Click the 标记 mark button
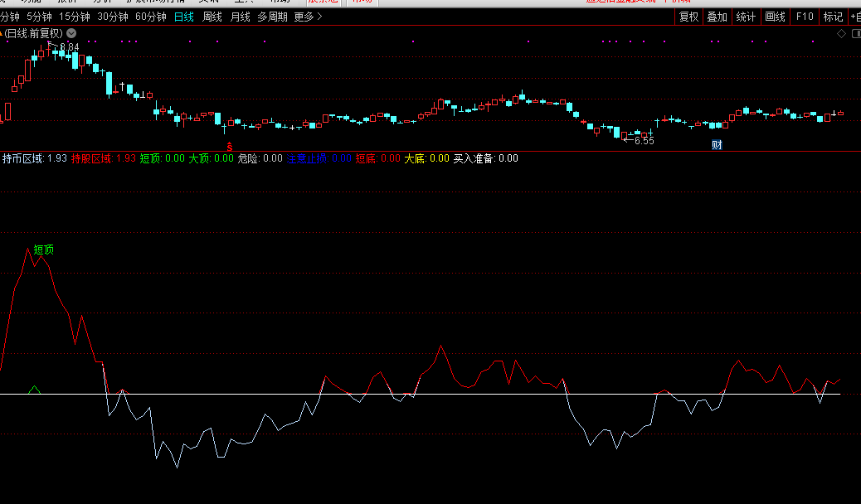 tap(832, 17)
